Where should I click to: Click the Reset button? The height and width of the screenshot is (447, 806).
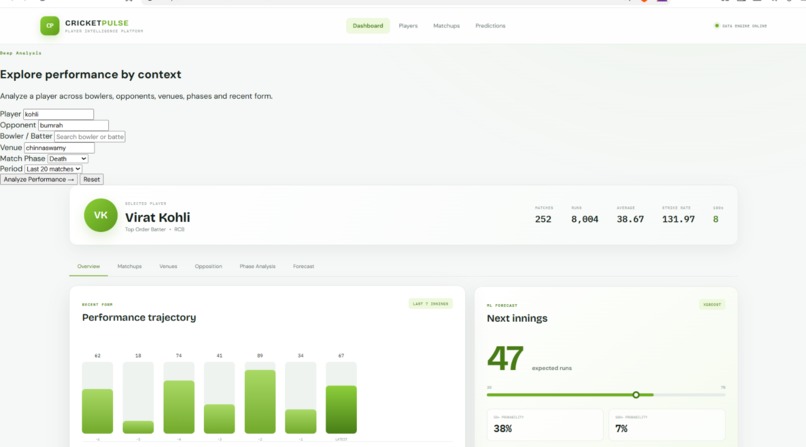(91, 179)
